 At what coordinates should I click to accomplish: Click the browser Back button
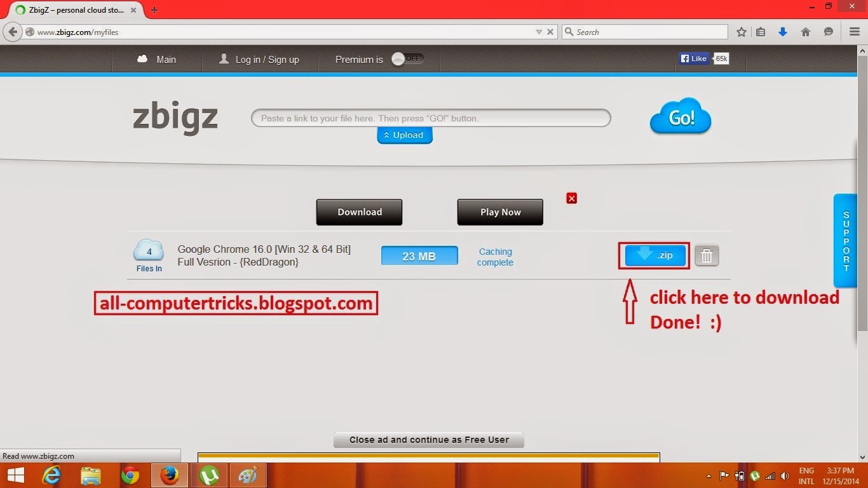[12, 32]
